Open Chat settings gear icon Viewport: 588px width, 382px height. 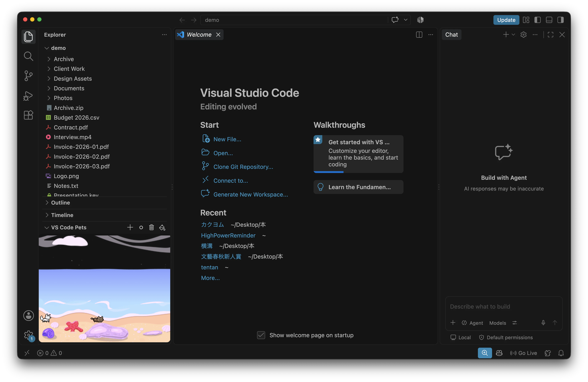pyautogui.click(x=523, y=35)
